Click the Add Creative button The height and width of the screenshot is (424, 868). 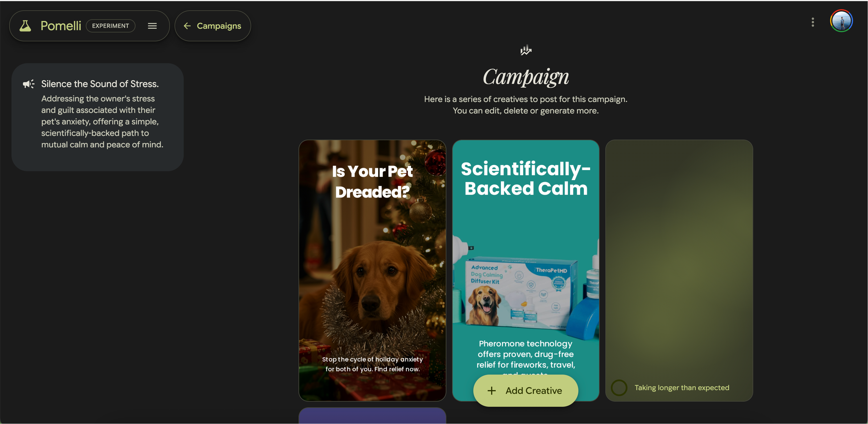pos(526,391)
